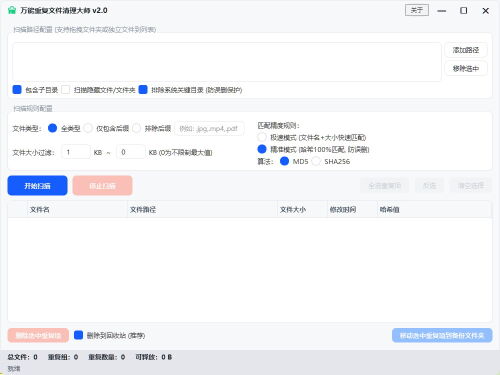Focus the suffix field with jpg,mp4,pdf placeholder

tap(209, 129)
